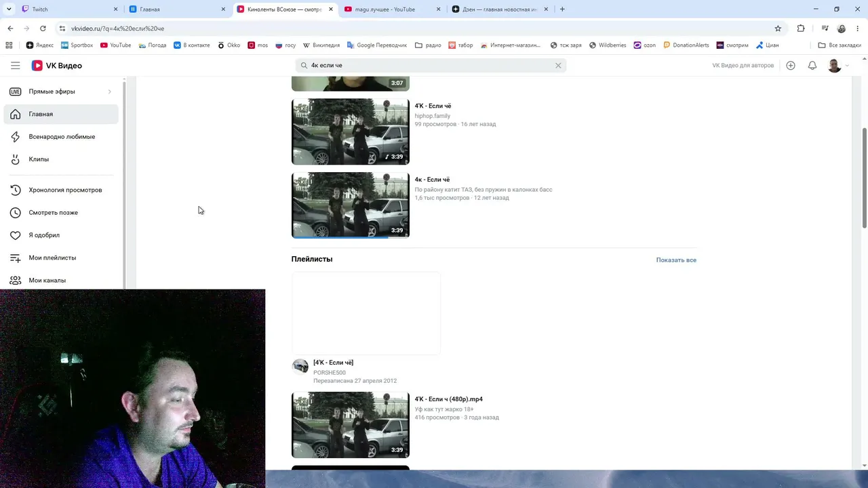The image size is (868, 488).
Task: Open the Погода bookmarks folder
Action: tap(152, 45)
